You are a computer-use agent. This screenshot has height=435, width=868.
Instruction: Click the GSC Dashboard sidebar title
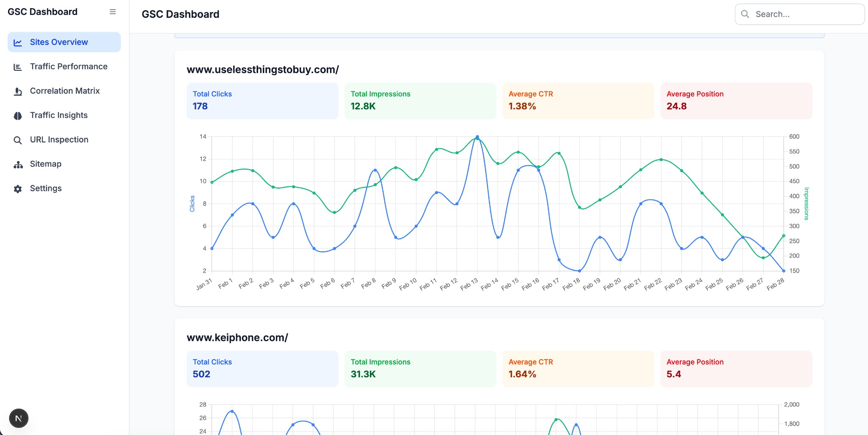pos(42,12)
